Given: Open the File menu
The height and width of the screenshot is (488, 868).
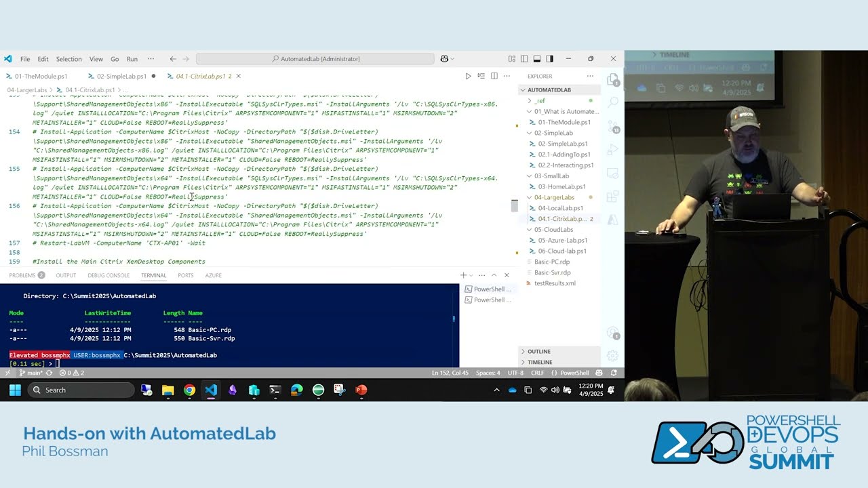Looking at the screenshot, I should click(x=25, y=59).
